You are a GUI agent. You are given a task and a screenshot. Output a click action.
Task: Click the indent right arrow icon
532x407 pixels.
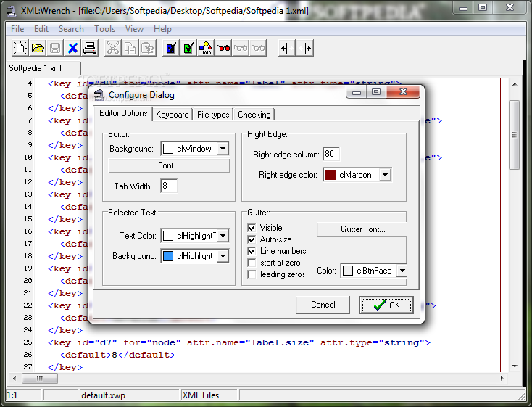click(304, 48)
